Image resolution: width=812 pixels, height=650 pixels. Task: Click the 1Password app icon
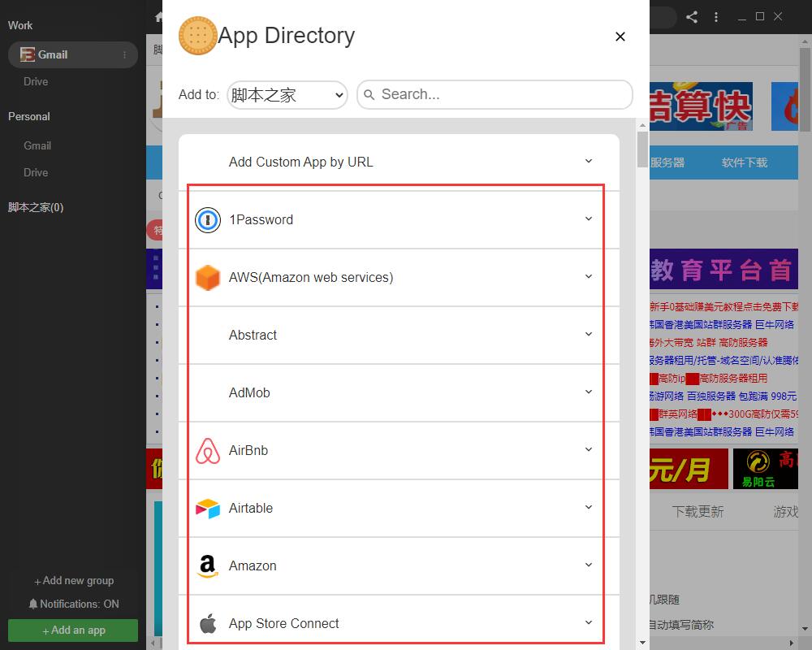208,220
